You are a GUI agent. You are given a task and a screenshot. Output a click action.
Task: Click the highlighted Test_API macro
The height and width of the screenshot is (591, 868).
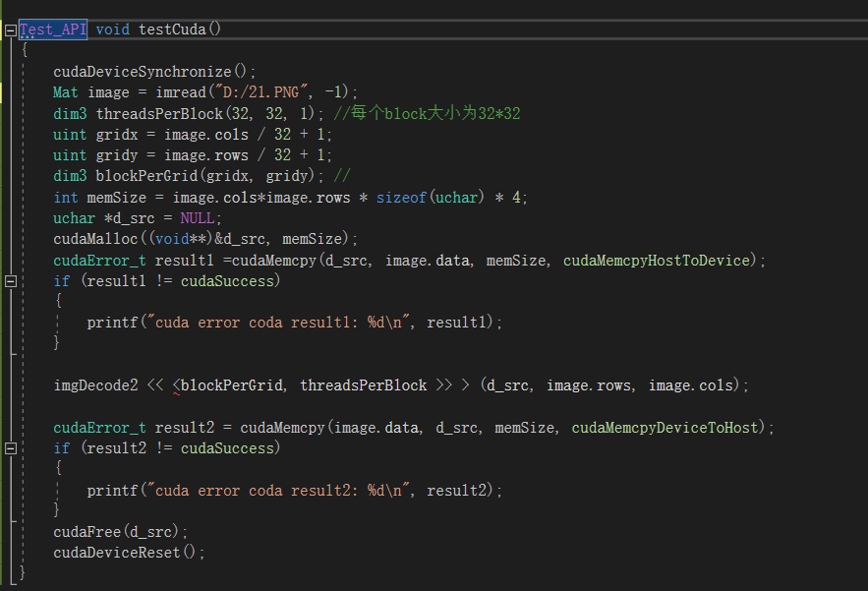(53, 30)
